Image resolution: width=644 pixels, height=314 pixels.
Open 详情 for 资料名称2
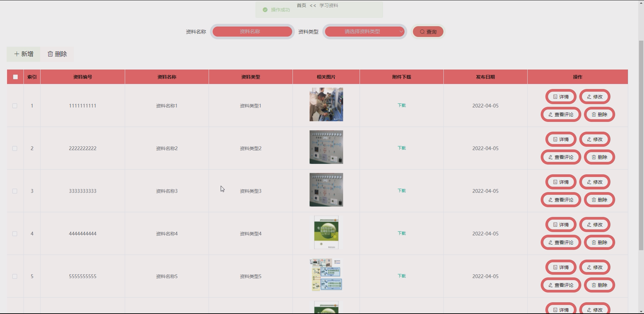click(561, 139)
